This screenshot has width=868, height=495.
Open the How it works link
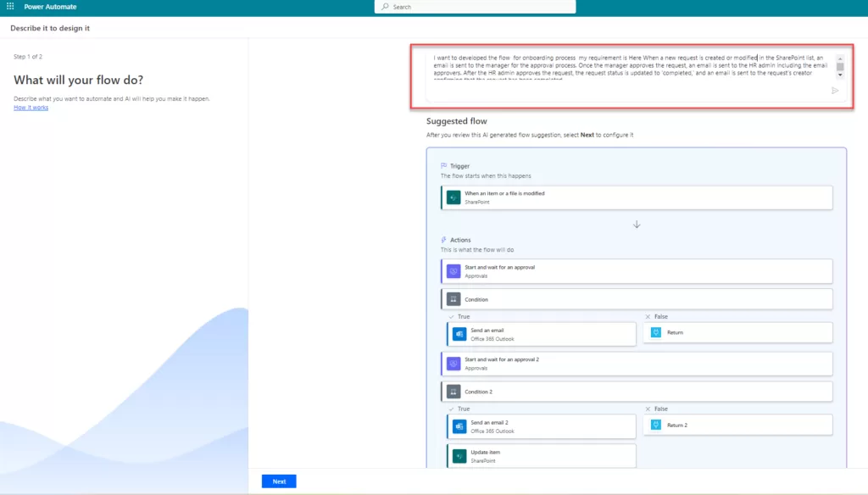(x=31, y=108)
